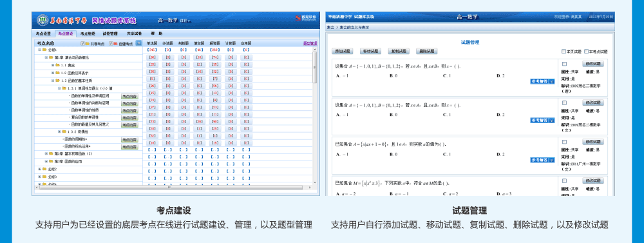
Task: Click folder icon for 第1章 集合与函数概念
Action: pyautogui.click(x=51, y=57)
